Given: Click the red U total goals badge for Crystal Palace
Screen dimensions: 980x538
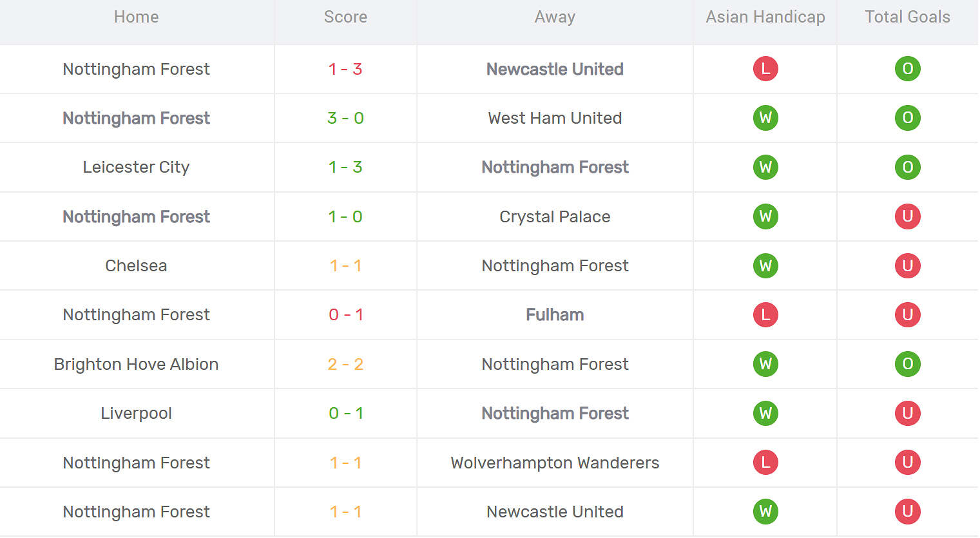Looking at the screenshot, I should [x=907, y=216].
